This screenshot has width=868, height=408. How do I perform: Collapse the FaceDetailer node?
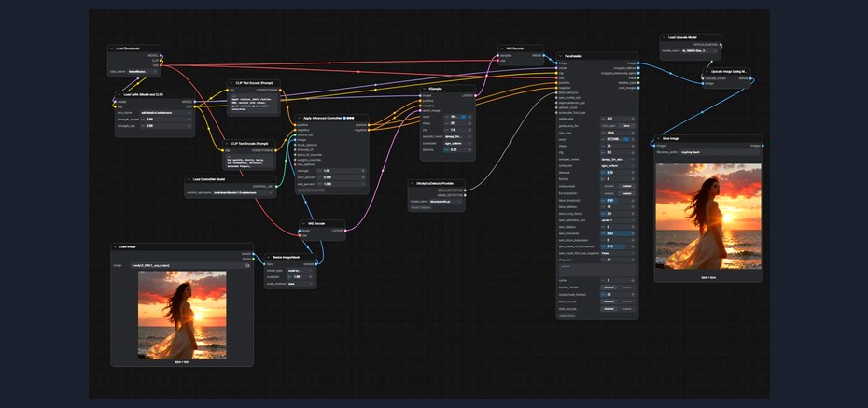[560, 56]
